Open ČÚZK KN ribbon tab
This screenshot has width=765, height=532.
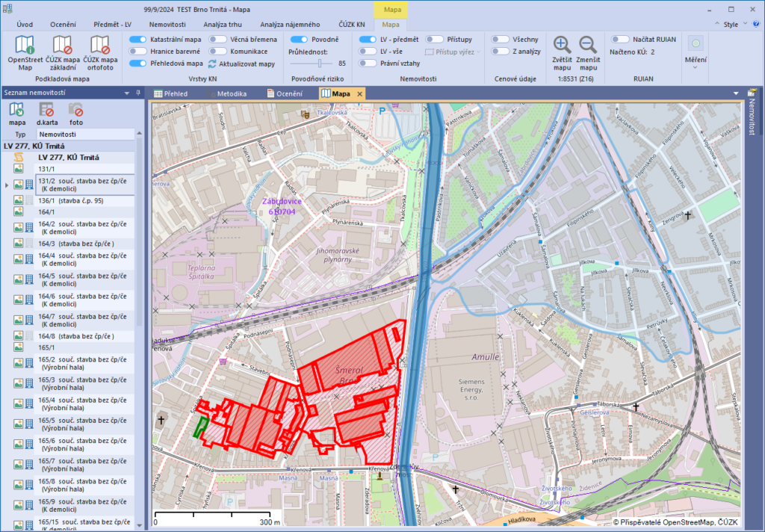(x=351, y=25)
